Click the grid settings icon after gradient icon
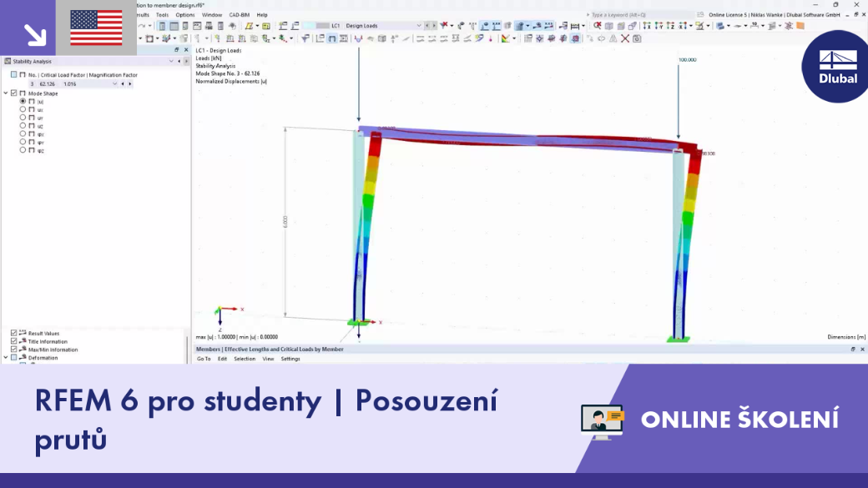 527,38
